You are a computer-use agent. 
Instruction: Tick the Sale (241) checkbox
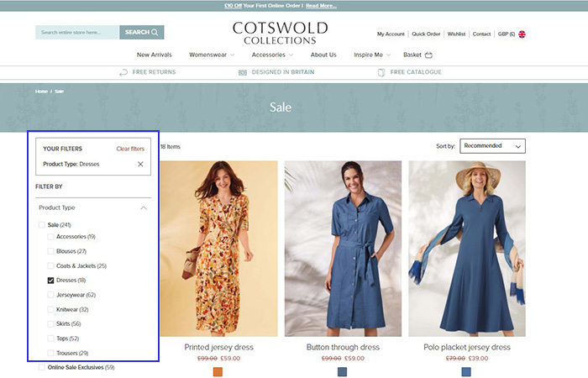click(42, 225)
